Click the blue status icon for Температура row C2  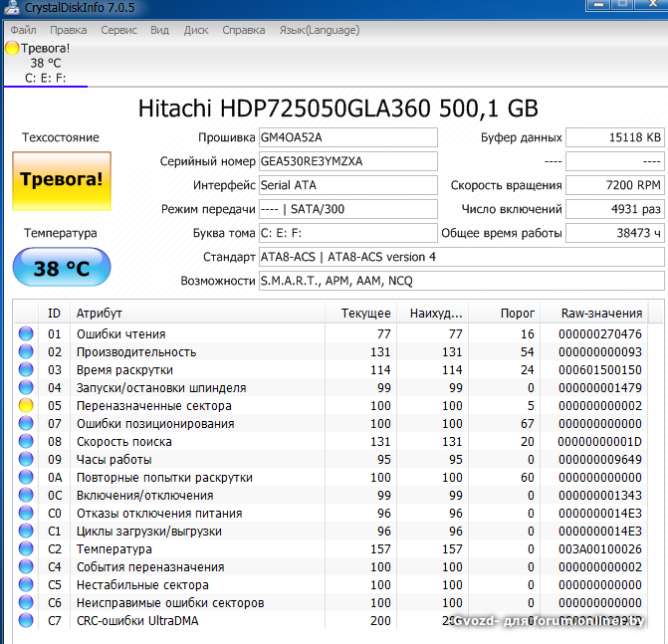coord(26,549)
